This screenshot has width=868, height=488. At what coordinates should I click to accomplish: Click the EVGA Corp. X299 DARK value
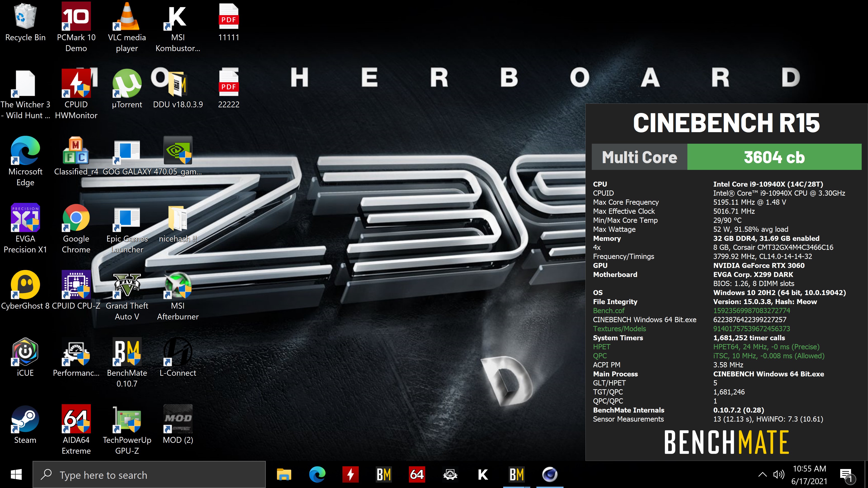753,274
